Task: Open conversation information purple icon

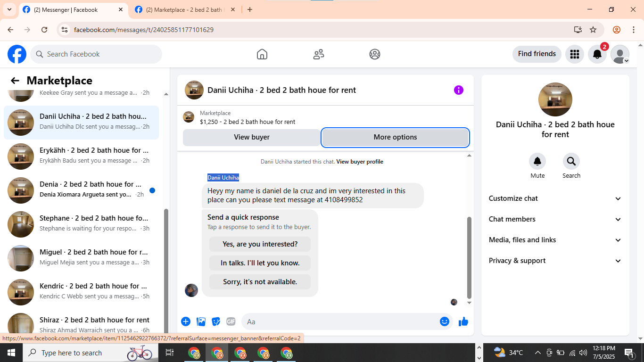Action: [459, 90]
